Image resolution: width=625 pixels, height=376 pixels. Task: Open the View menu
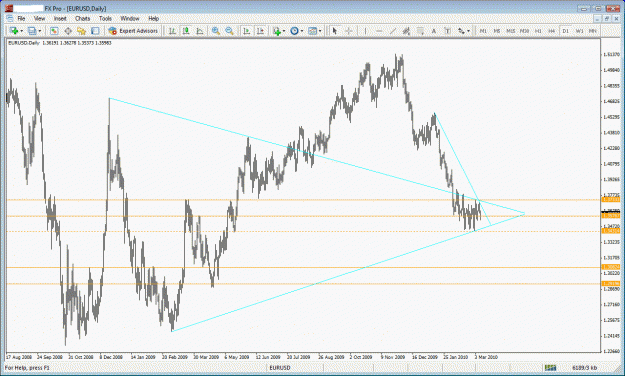coord(39,18)
